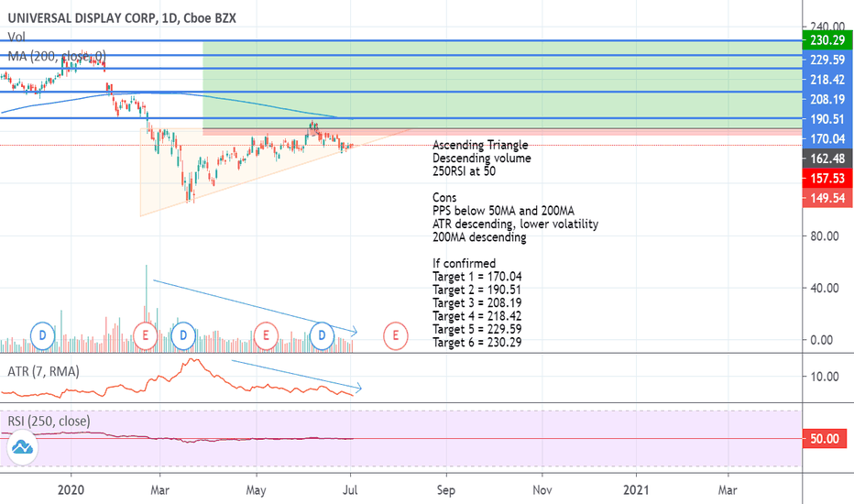The height and width of the screenshot is (504, 854).
Task: Click the gray 162.48 current price label
Action: (x=827, y=159)
